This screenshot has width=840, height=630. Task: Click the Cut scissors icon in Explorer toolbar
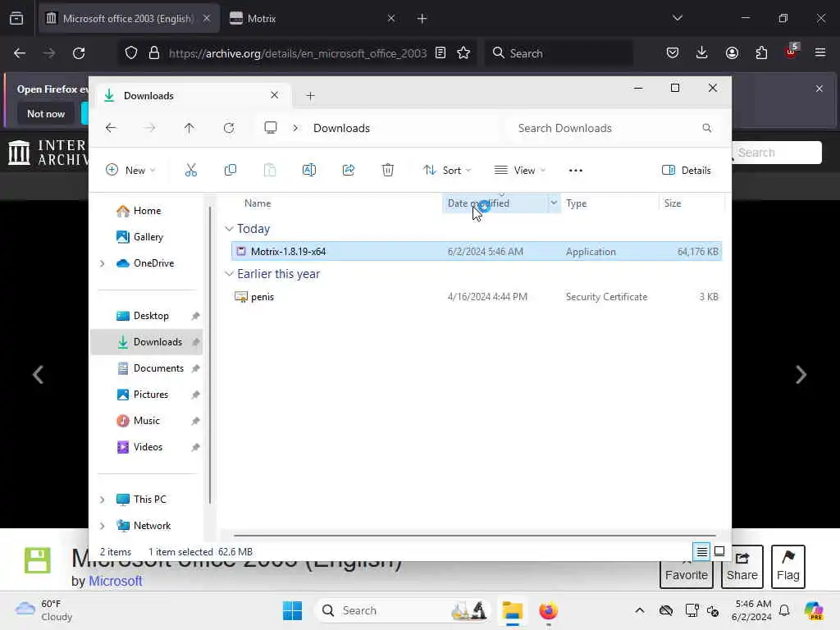(x=190, y=171)
